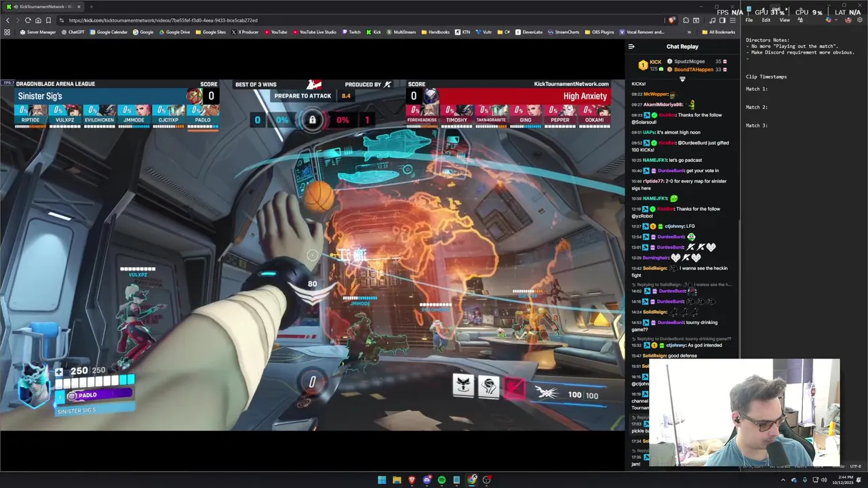Open the Brave browser taskbar icon

coord(412,480)
